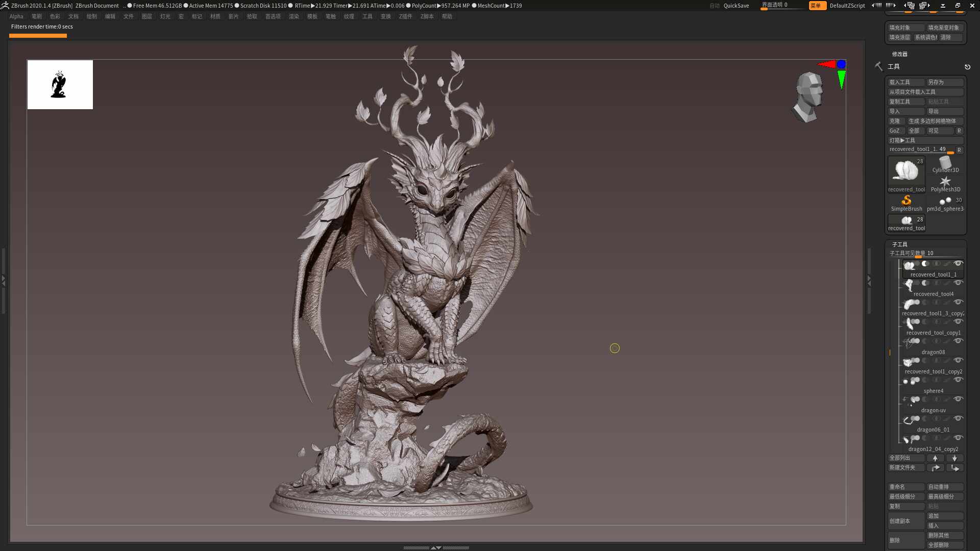Expand the 修改器 modifiers section

899,54
